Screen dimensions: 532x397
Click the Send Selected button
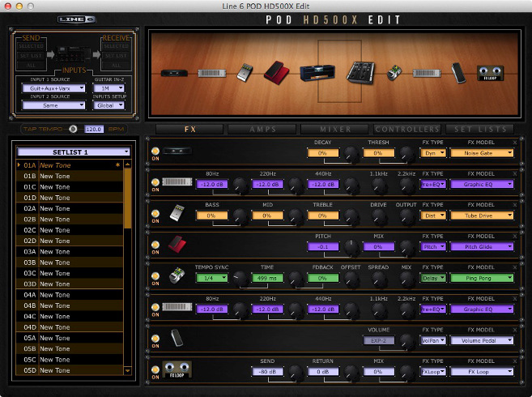tap(31, 46)
